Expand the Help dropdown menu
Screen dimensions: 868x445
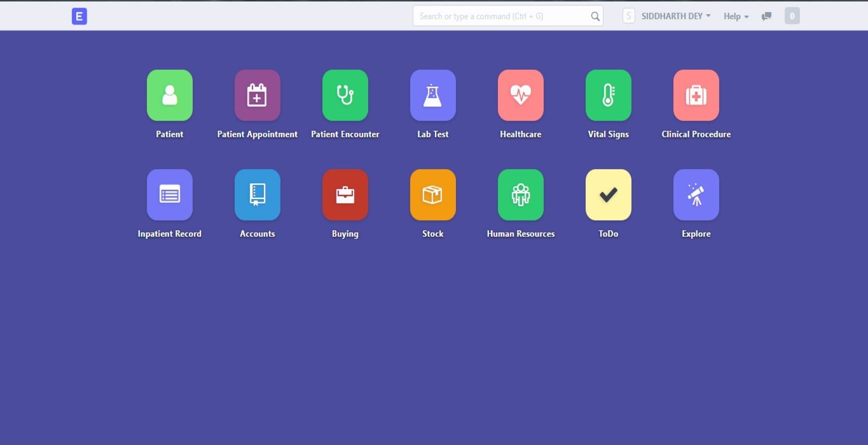736,17
